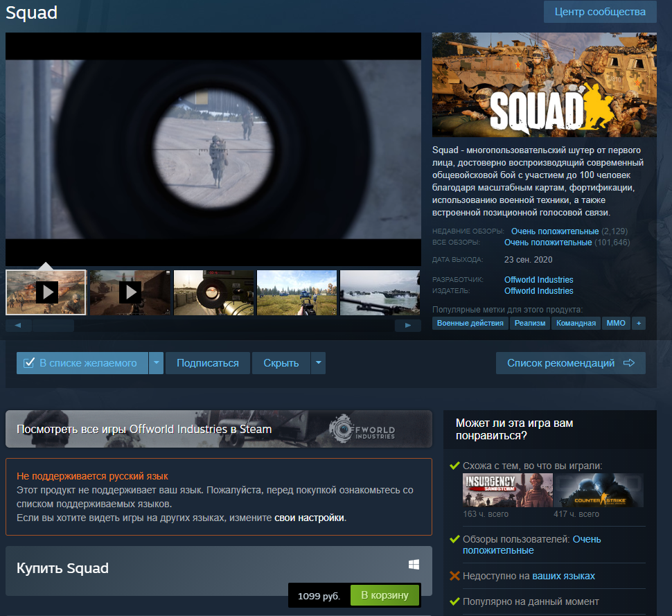Click the 'Подписаться' follow button

[208, 363]
